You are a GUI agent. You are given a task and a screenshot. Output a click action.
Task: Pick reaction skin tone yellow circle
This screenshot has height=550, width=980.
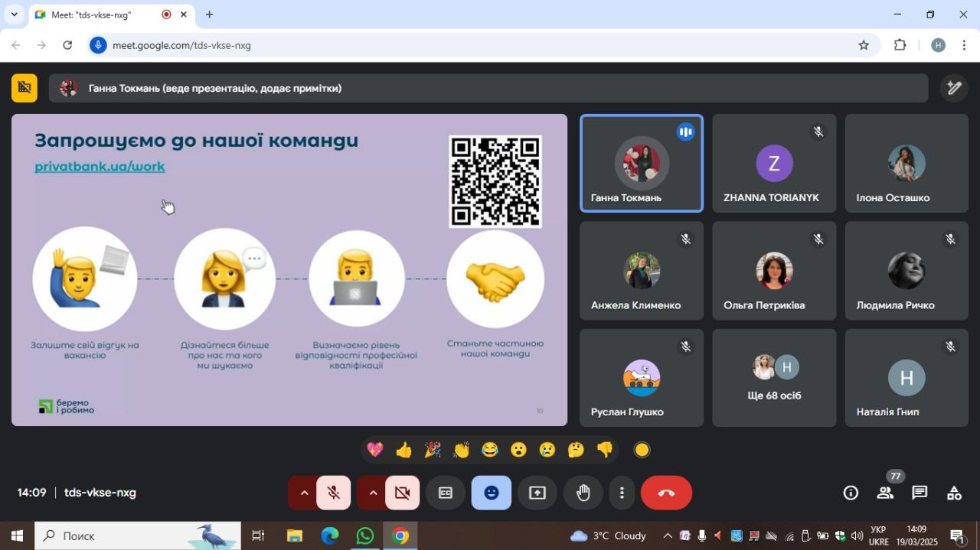click(x=642, y=450)
